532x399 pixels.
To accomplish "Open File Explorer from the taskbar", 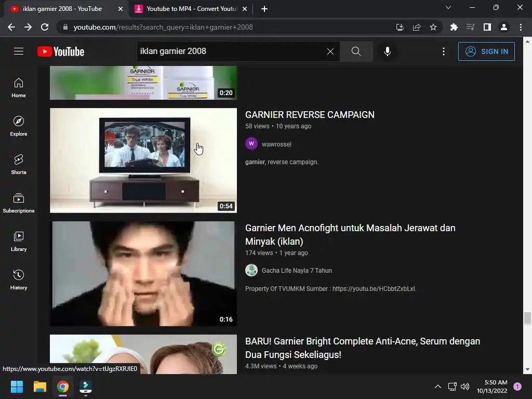I will (x=39, y=387).
